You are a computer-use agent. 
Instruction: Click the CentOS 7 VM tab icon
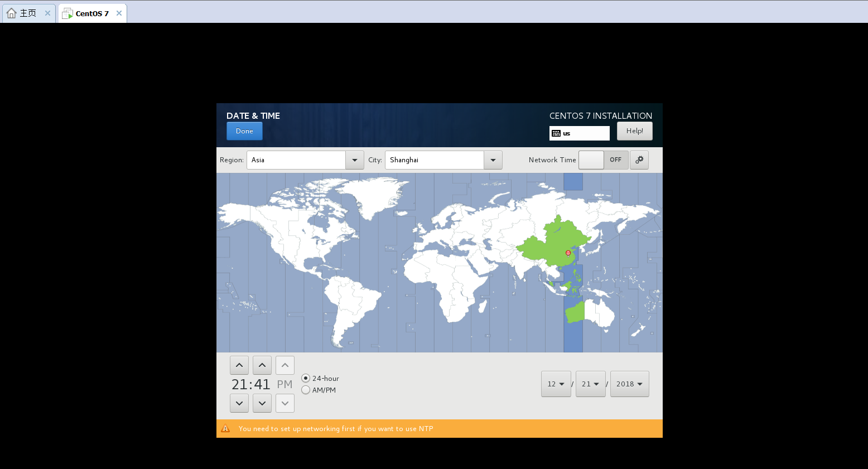click(x=67, y=13)
